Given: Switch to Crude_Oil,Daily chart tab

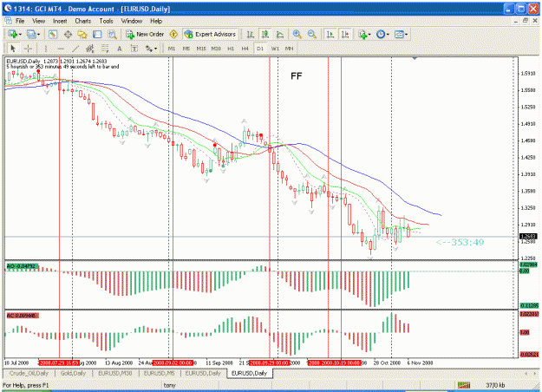Looking at the screenshot, I should click(29, 373).
